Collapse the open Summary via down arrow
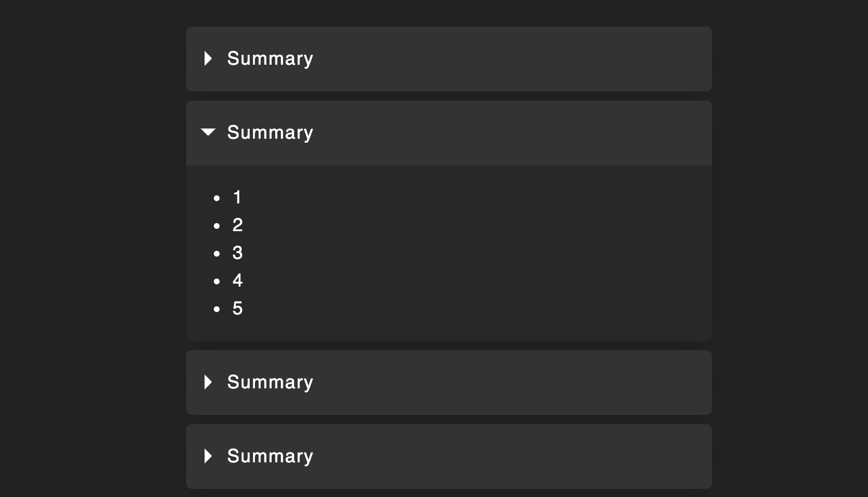This screenshot has height=497, width=868. (x=208, y=132)
